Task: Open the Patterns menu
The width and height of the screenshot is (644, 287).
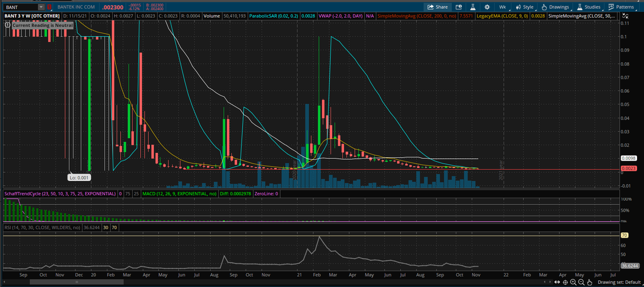Action: click(x=621, y=7)
